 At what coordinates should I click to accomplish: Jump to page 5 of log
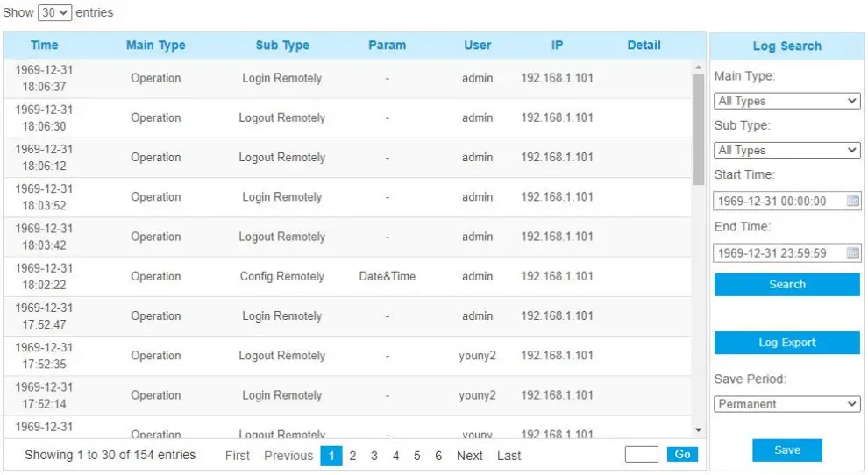(x=416, y=456)
